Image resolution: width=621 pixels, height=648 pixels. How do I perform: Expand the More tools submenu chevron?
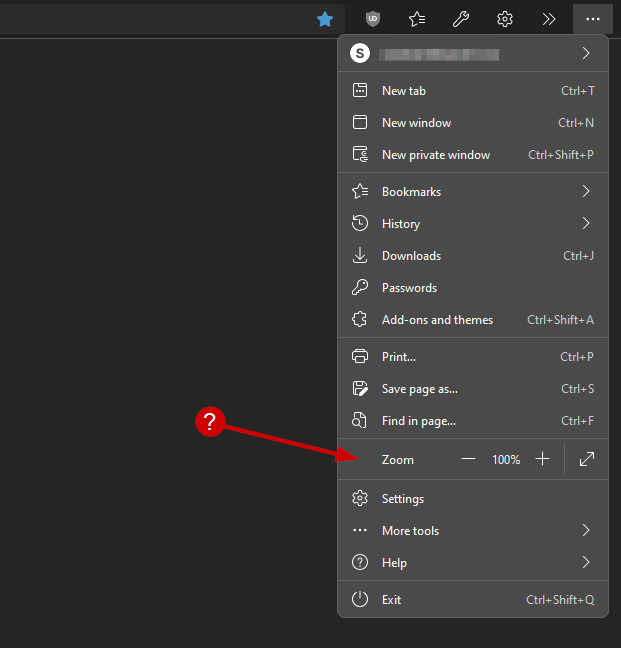[x=586, y=530]
